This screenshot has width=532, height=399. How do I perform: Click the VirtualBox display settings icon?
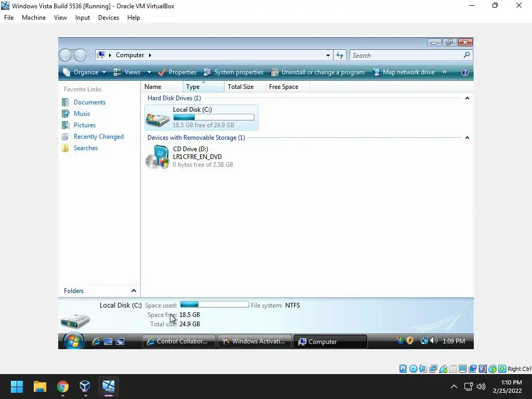462,369
